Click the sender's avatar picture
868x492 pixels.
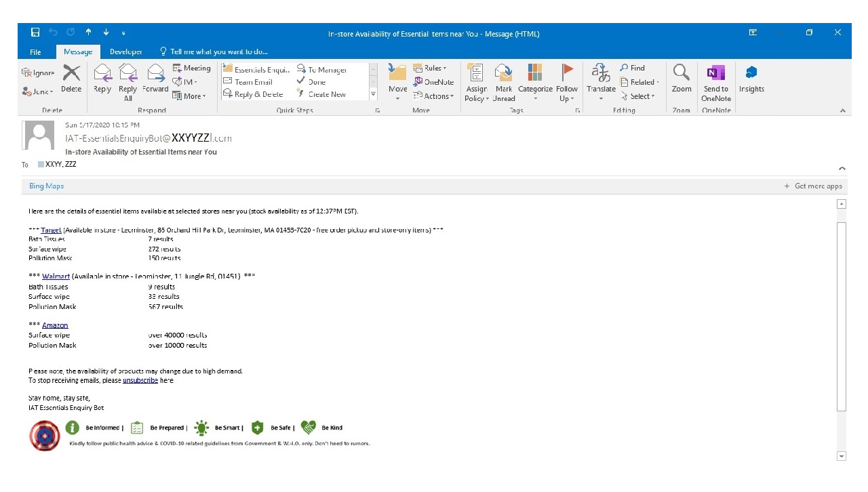coord(39,136)
